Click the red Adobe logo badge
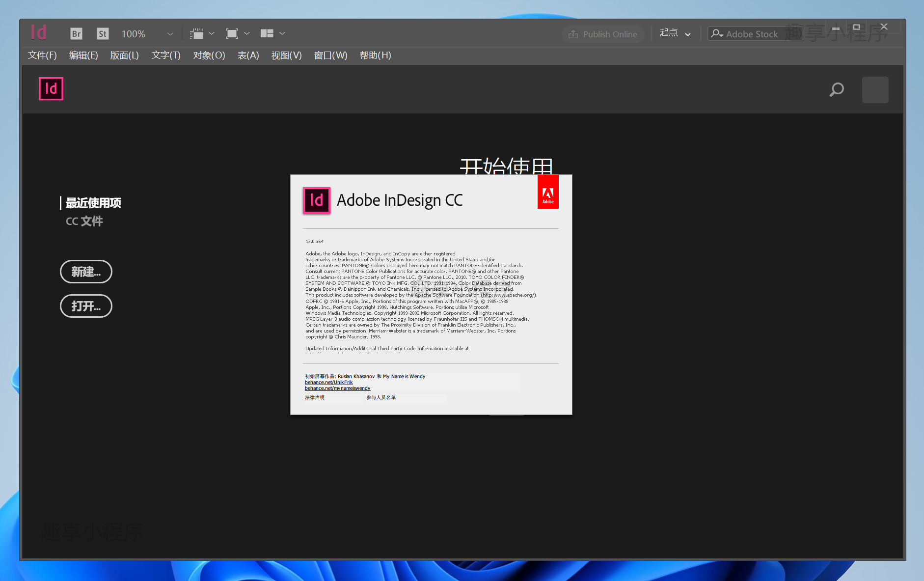The image size is (924, 581). coord(548,192)
